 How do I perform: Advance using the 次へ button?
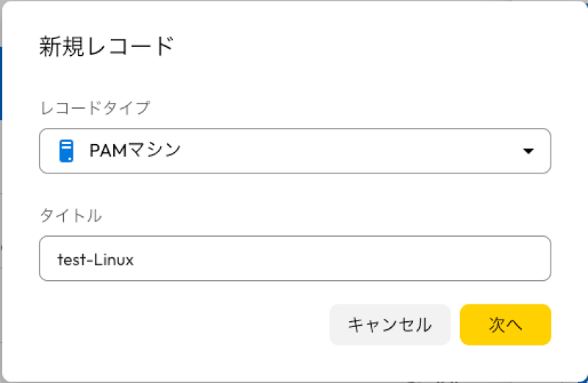pyautogui.click(x=505, y=325)
